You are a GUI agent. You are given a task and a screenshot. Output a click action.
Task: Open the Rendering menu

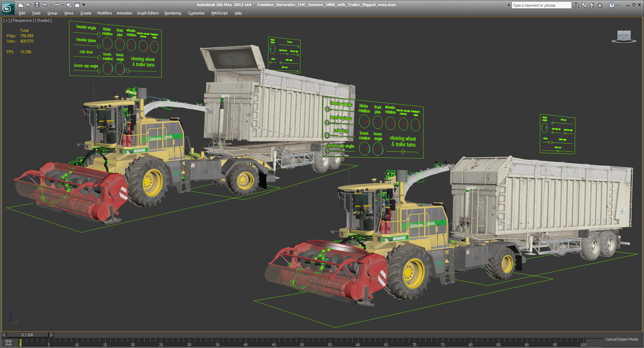[173, 13]
